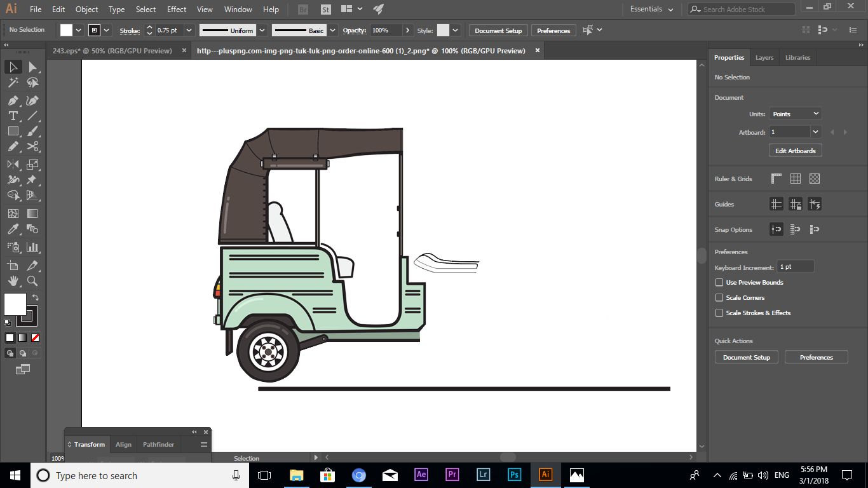
Task: Check the Scale Corners option
Action: pos(719,297)
